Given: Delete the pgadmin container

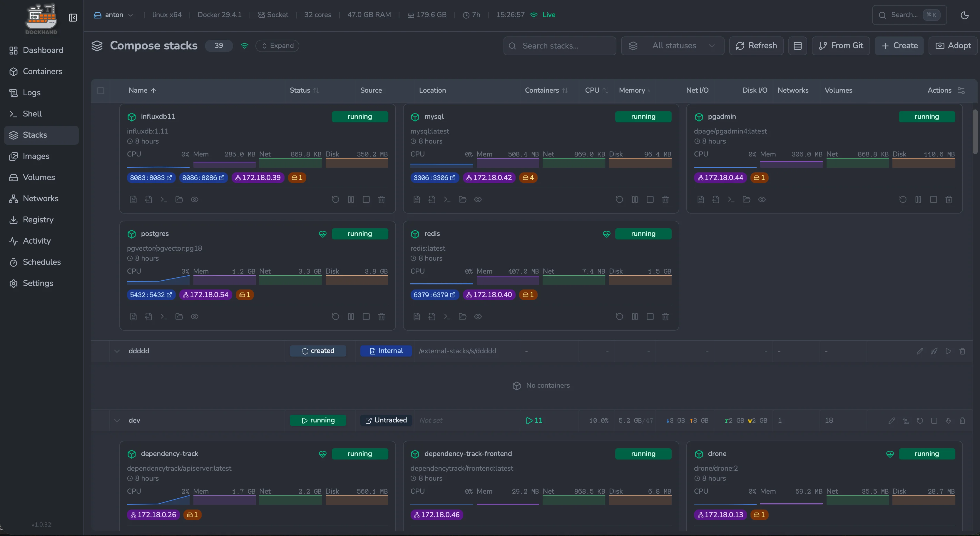Looking at the screenshot, I should (x=949, y=199).
